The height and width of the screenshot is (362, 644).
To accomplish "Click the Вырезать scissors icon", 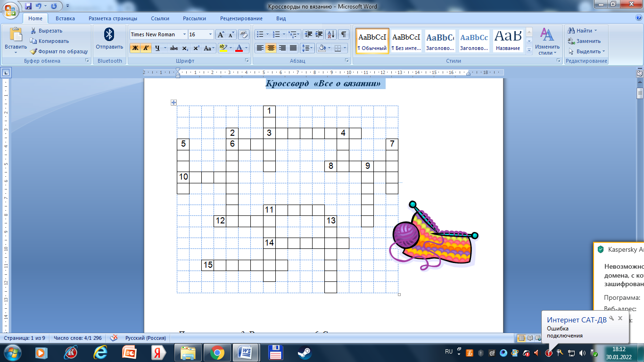I will [33, 31].
